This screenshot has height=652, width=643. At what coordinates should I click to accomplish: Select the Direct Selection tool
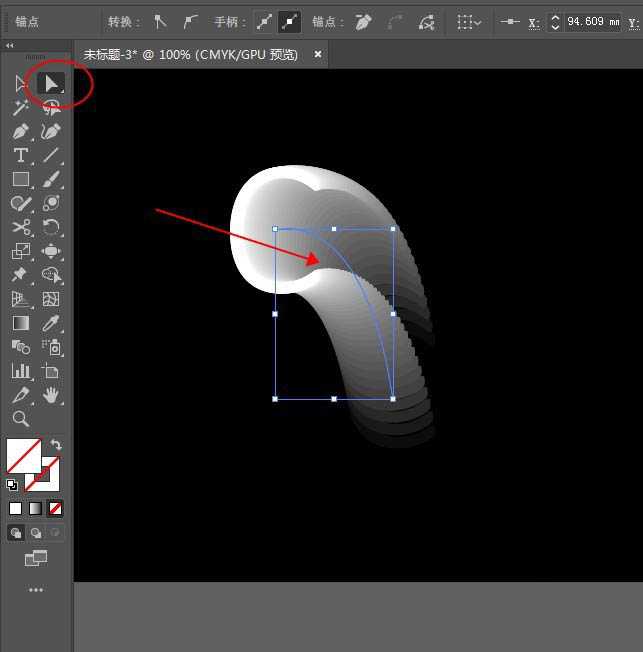click(51, 84)
